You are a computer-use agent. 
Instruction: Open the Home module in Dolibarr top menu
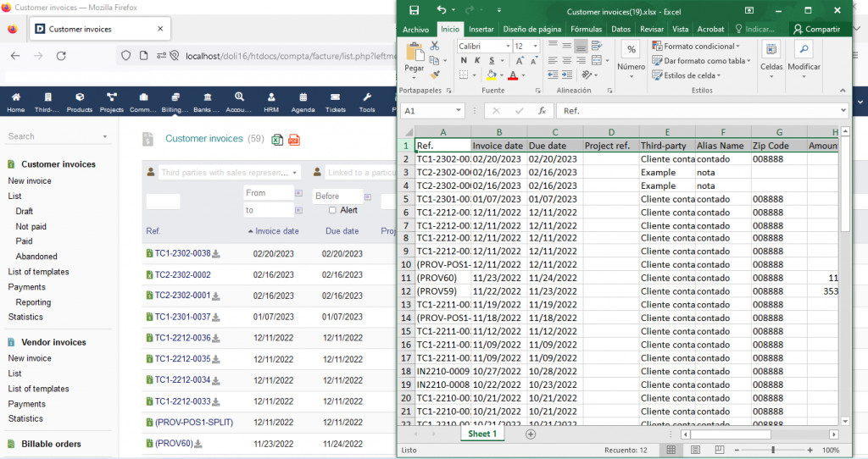point(15,102)
